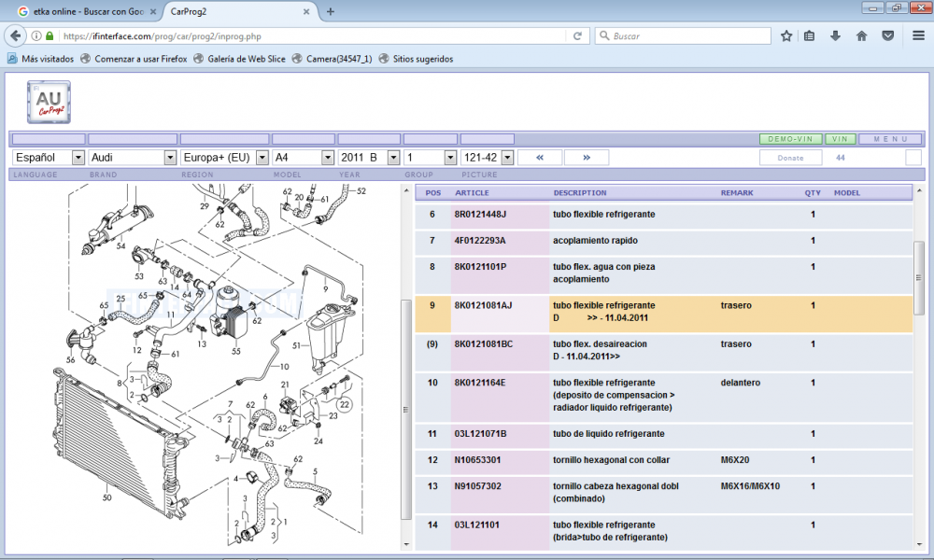Image resolution: width=934 pixels, height=560 pixels.
Task: Click parts list scroll up arrow
Action: tap(918, 190)
